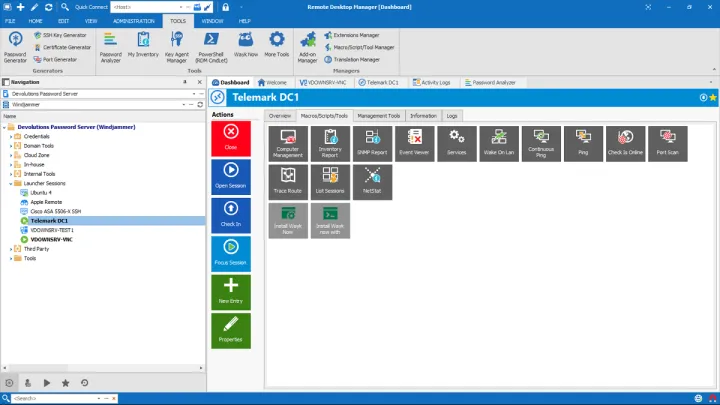Expand the Credentials folder

[11, 136]
